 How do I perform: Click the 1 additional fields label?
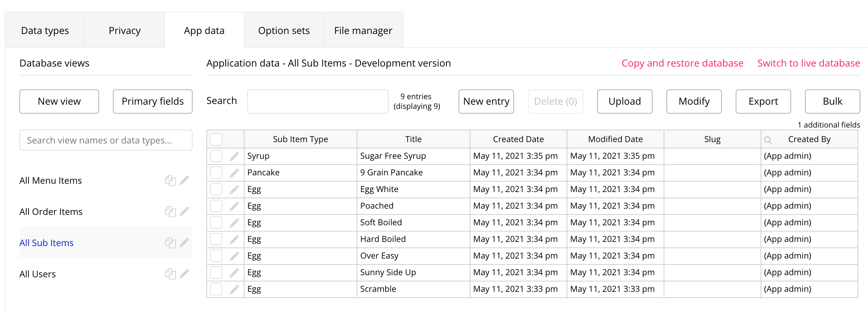pos(829,125)
